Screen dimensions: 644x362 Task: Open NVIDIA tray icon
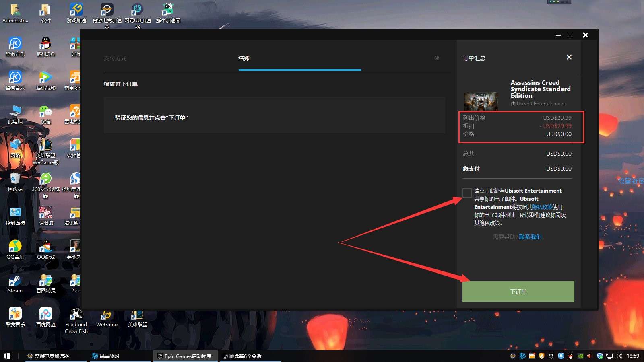pos(580,356)
